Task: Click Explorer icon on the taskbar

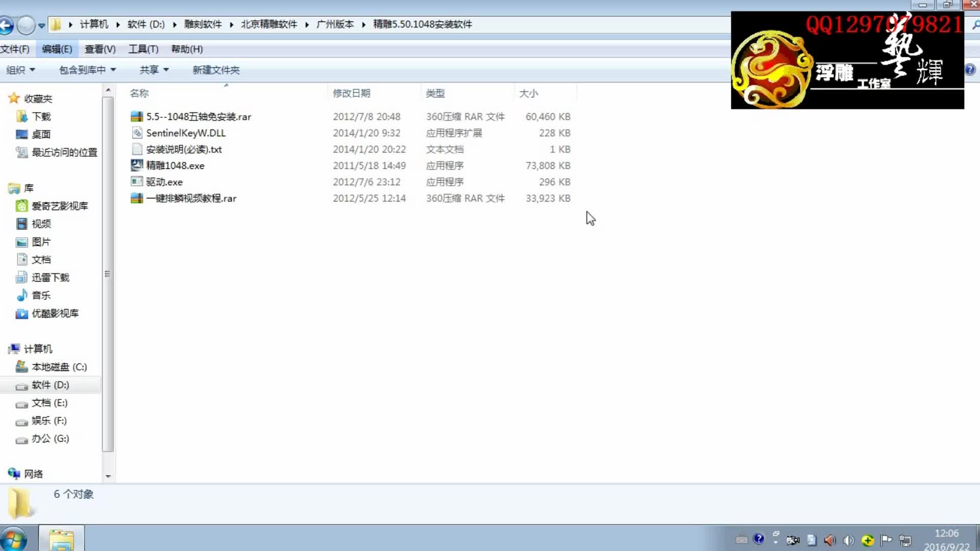Action: tap(62, 539)
